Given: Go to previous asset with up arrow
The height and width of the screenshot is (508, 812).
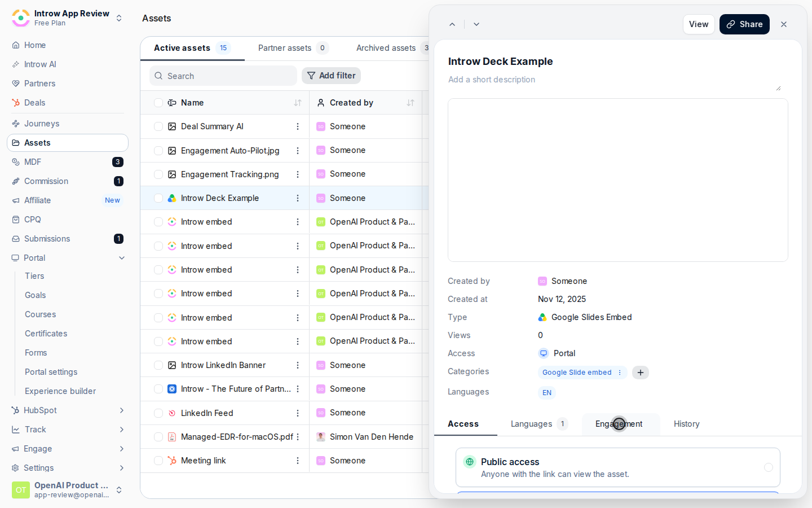Looking at the screenshot, I should [452, 24].
